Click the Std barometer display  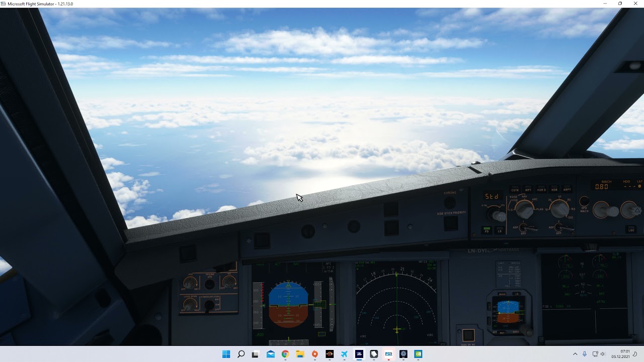(x=492, y=196)
